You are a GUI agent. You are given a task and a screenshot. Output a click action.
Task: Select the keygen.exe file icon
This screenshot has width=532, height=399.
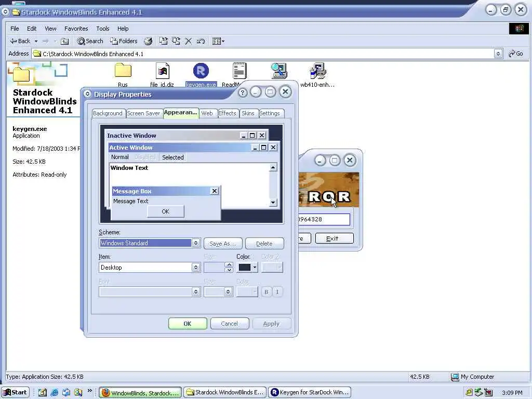pyautogui.click(x=201, y=71)
